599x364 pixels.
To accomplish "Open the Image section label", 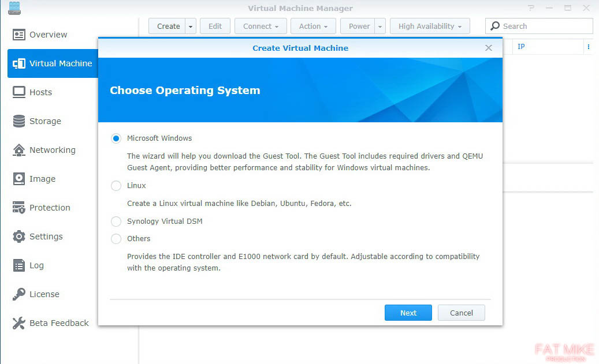I will coord(42,179).
